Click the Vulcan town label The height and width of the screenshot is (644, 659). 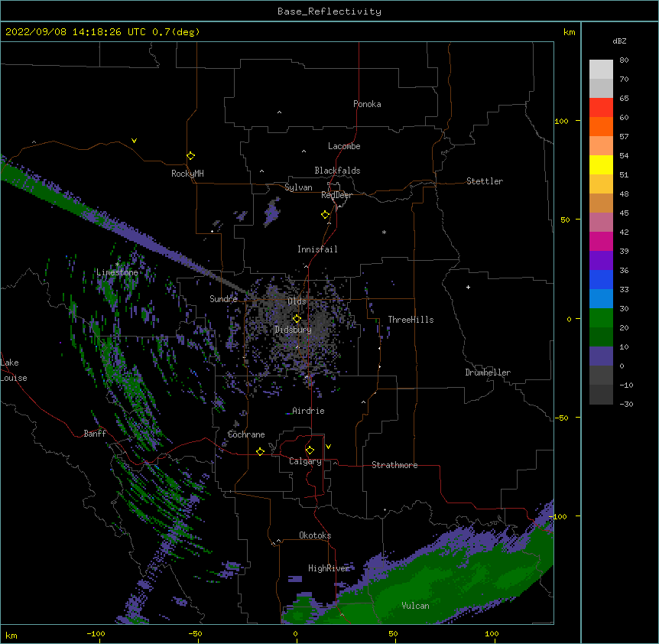[415, 606]
